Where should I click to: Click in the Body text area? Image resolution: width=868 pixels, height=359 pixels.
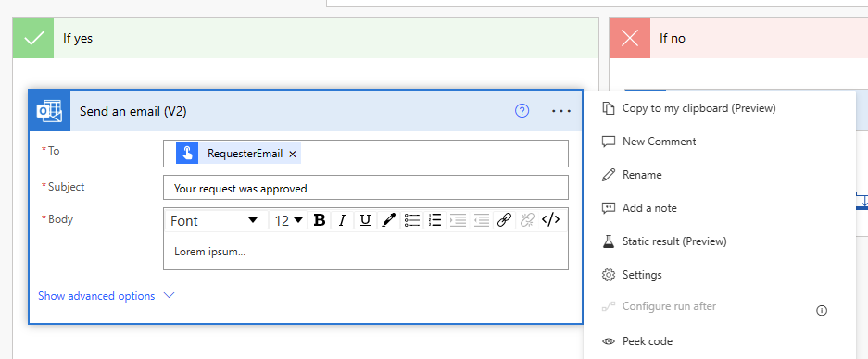click(x=365, y=251)
